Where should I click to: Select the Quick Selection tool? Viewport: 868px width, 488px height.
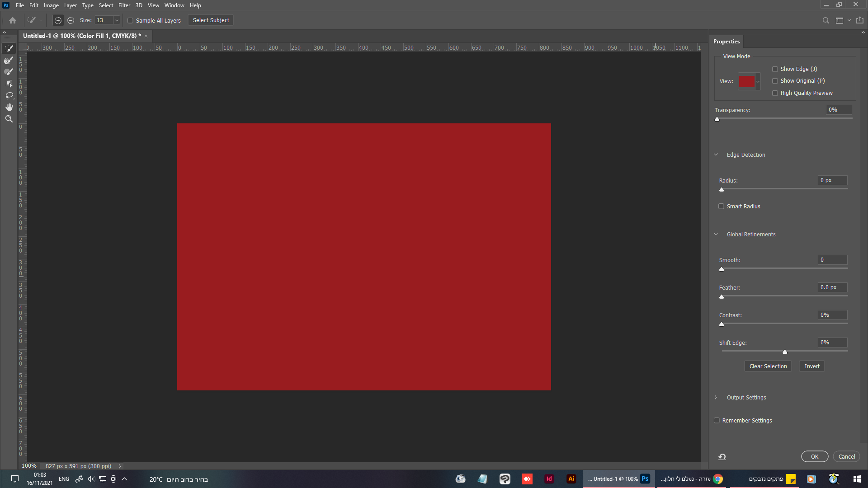tap(9, 48)
